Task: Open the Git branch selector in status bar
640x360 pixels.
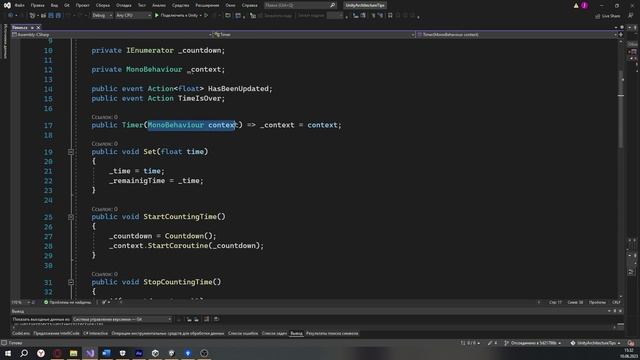Action: pyautogui.click(x=533, y=343)
